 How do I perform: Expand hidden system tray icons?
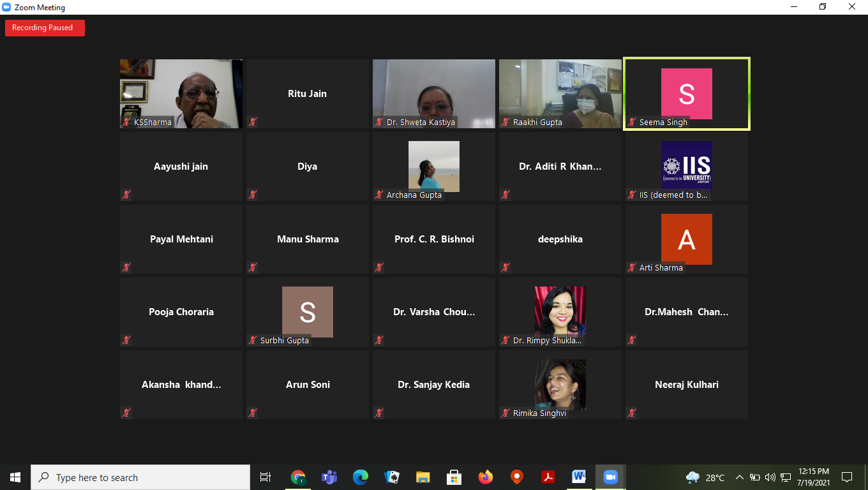click(x=740, y=477)
